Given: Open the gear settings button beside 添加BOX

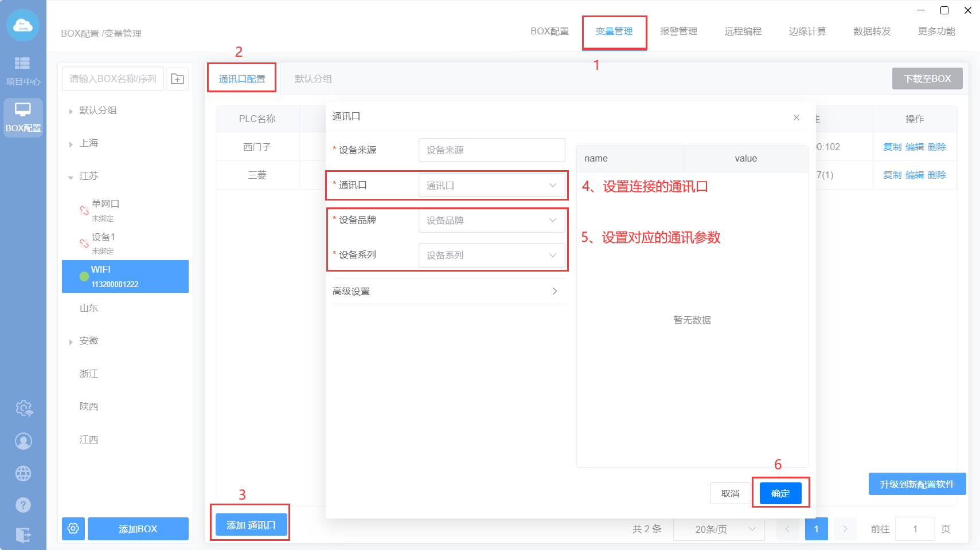Looking at the screenshot, I should tap(73, 528).
